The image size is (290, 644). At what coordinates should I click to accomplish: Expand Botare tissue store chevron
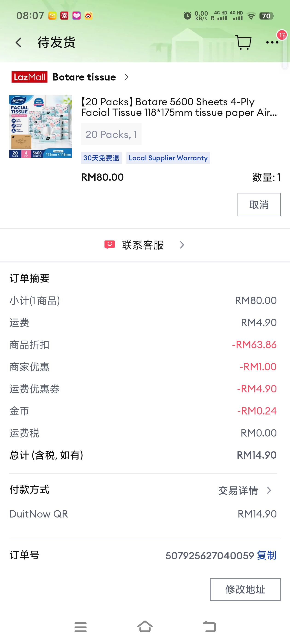coord(126,77)
